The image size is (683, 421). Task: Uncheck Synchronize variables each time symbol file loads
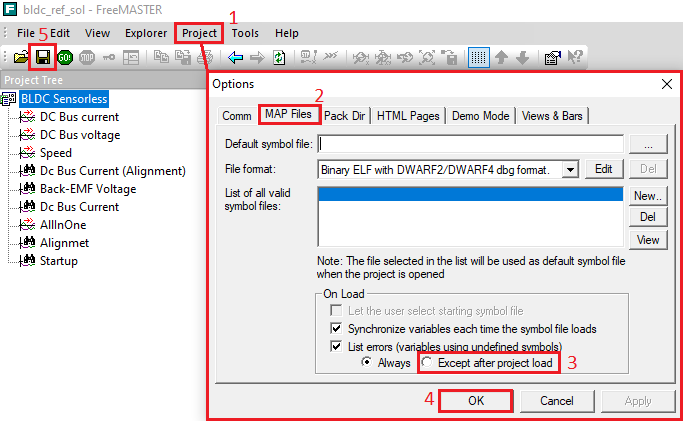pos(336,328)
